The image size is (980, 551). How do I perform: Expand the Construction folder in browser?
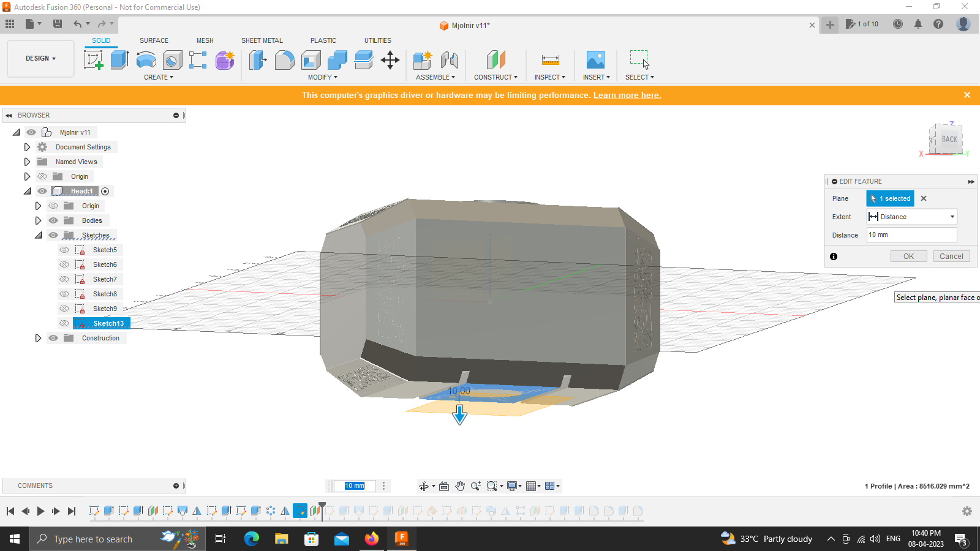tap(38, 337)
